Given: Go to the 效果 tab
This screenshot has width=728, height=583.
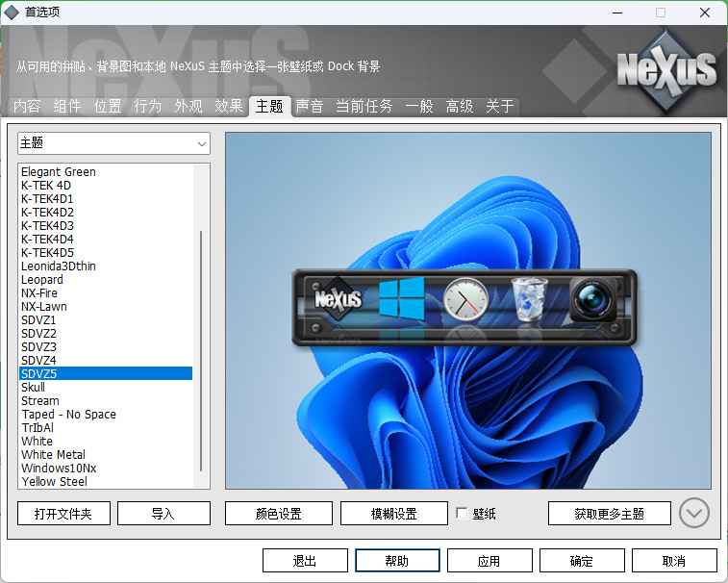Looking at the screenshot, I should point(229,107).
